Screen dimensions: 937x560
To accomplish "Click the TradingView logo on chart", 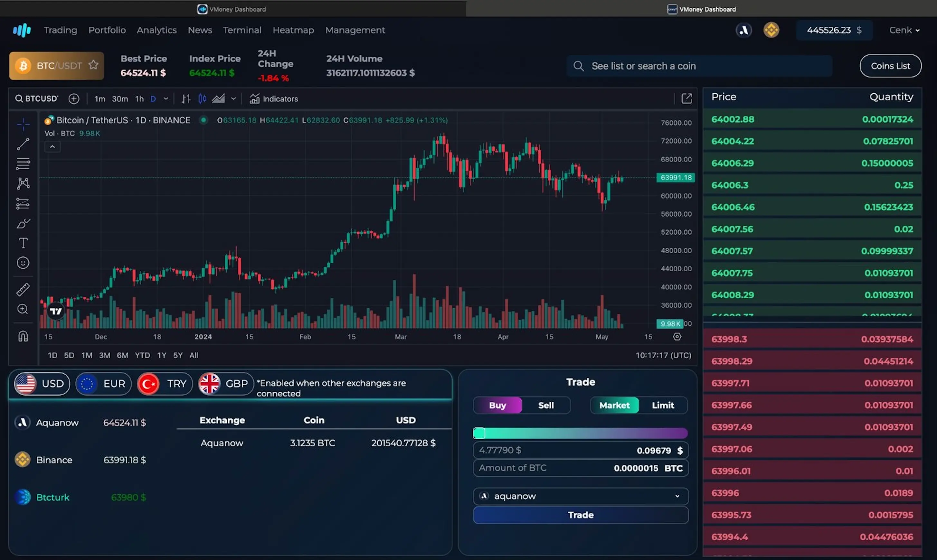I will [x=56, y=311].
